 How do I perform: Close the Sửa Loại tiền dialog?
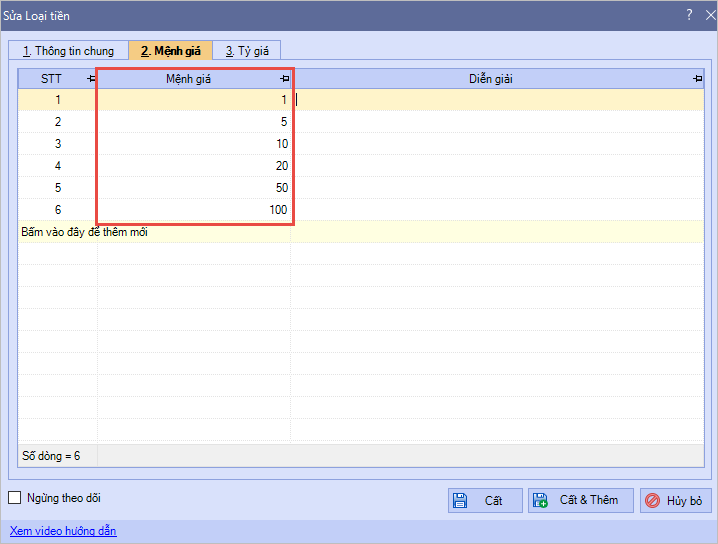coord(706,15)
